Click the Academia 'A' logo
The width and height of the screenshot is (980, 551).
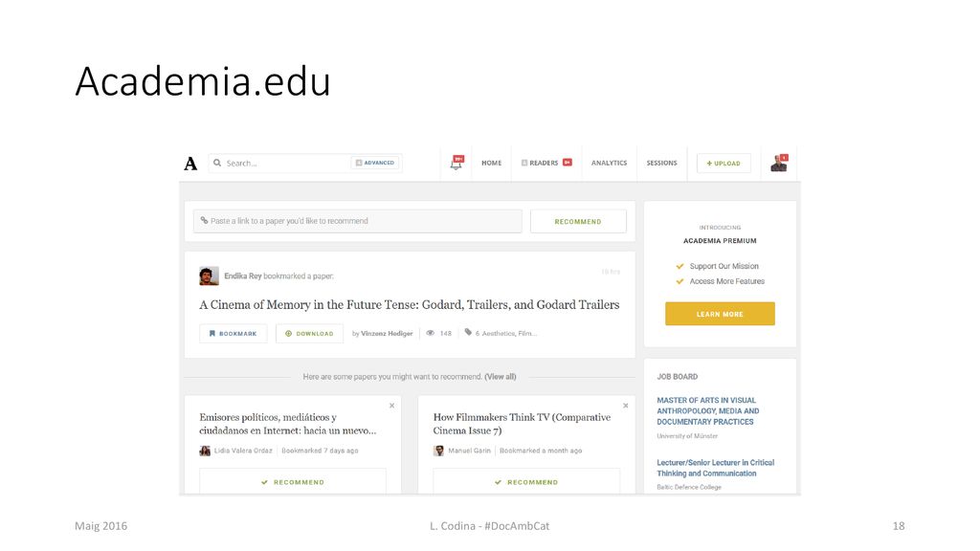190,164
